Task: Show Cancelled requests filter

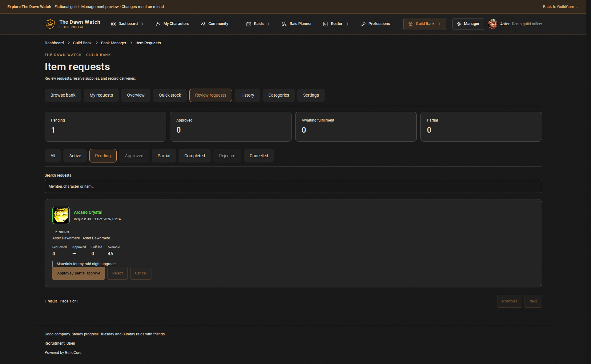Action: click(x=259, y=156)
